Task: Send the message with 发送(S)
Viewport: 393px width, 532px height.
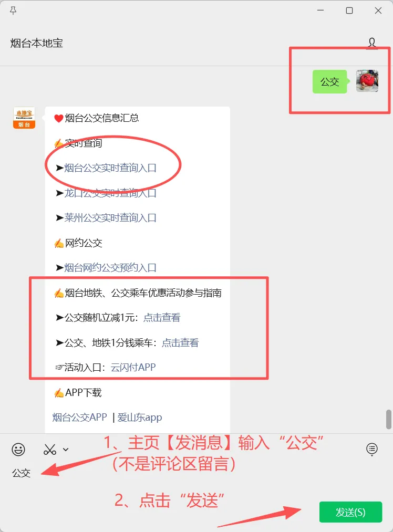Action: pyautogui.click(x=350, y=512)
